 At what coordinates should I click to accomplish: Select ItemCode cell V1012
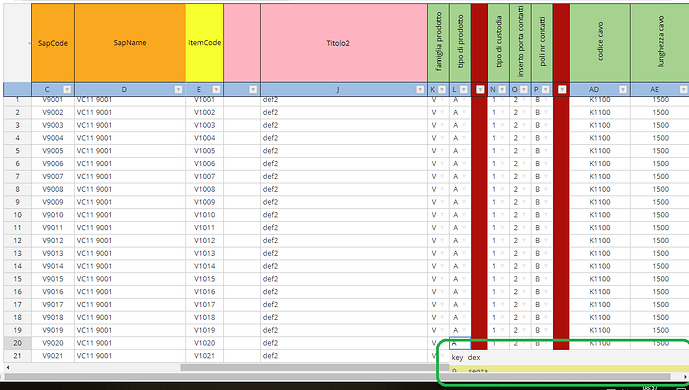205,241
